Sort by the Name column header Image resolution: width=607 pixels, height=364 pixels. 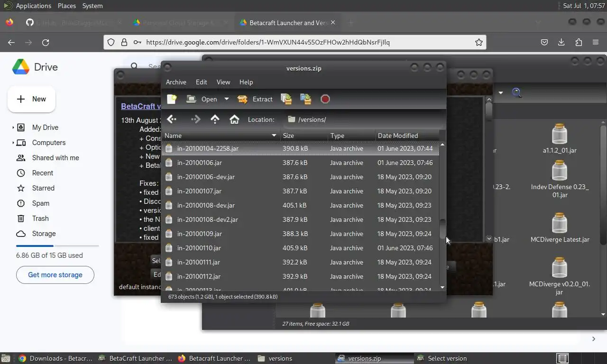(221, 136)
